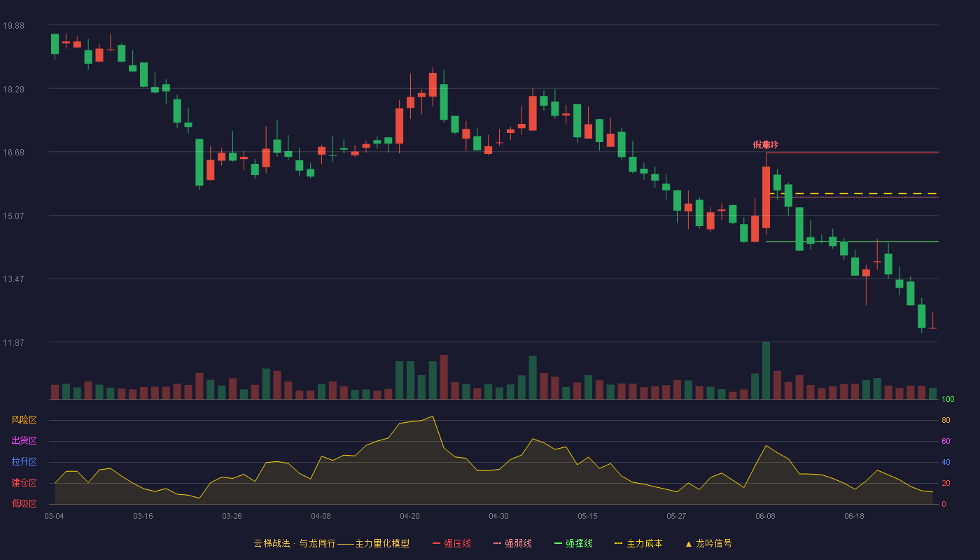The image size is (980, 560).
Task: Click the tall red candlestick under 假龙吟
Action: coord(766,197)
